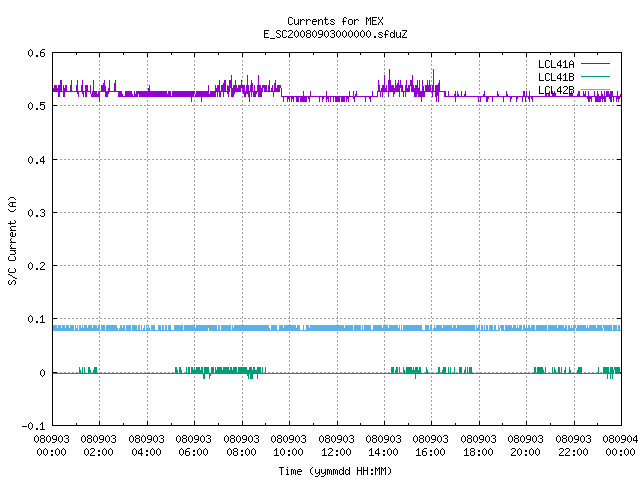Click the green LCL41B legend line sample
This screenshot has width=640, height=480.
tap(595, 76)
